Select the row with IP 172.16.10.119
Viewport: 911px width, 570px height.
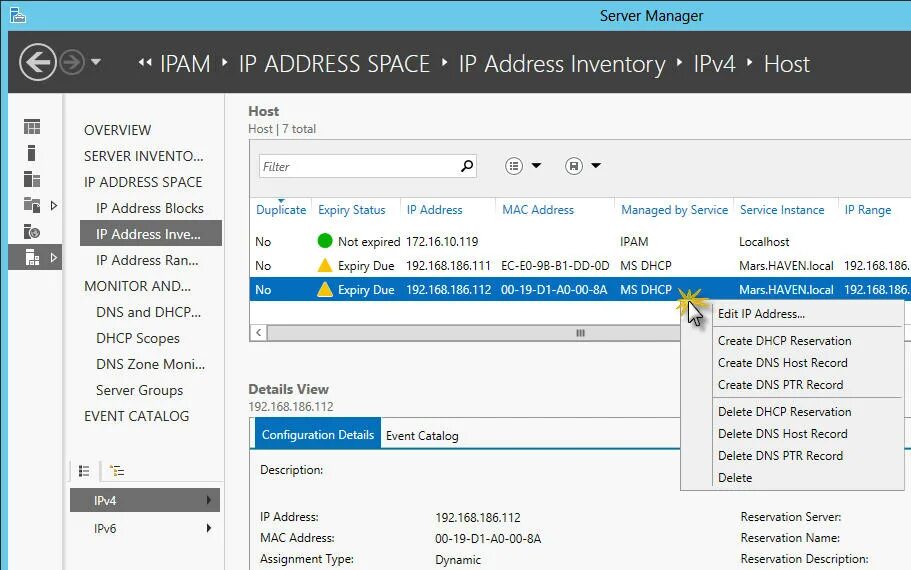tap(580, 241)
